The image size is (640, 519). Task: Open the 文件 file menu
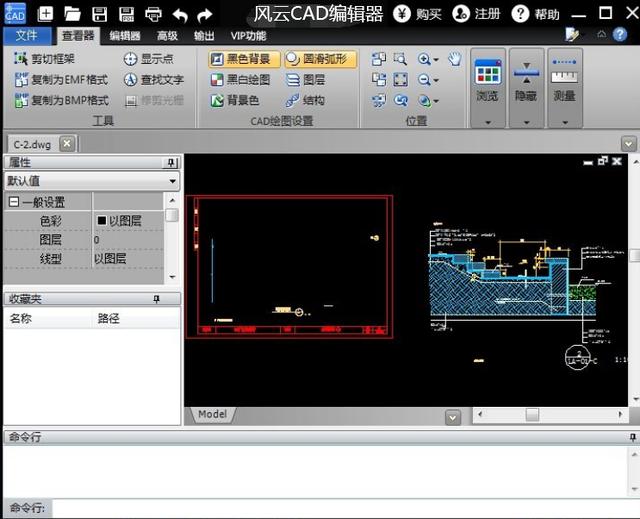pos(27,35)
